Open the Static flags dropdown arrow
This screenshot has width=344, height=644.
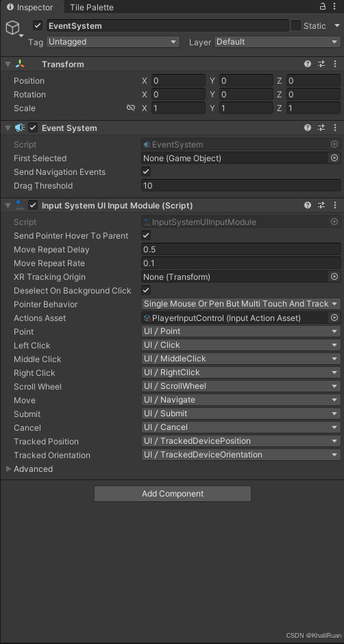pos(337,25)
